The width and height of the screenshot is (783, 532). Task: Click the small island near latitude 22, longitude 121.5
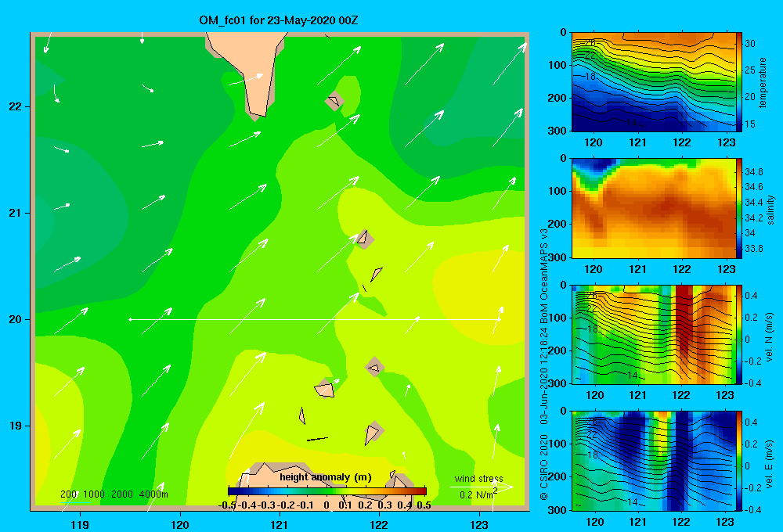[x=334, y=101]
